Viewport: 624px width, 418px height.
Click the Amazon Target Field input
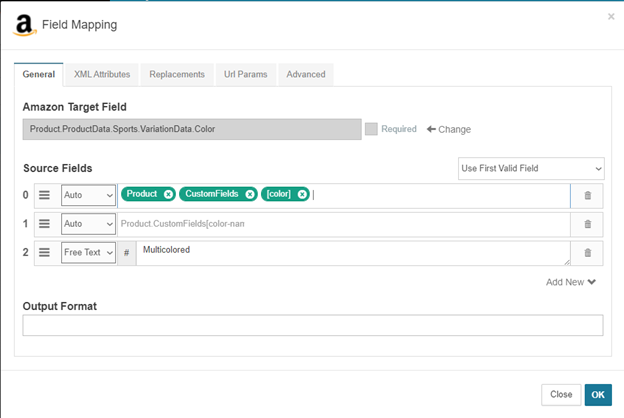coord(192,129)
